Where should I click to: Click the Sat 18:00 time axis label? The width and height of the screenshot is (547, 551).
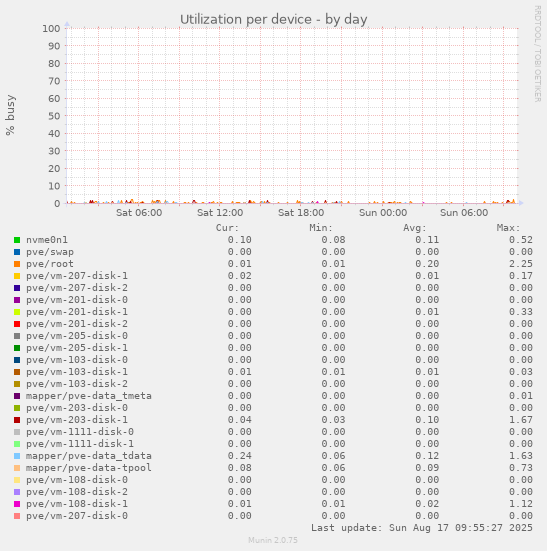[301, 213]
